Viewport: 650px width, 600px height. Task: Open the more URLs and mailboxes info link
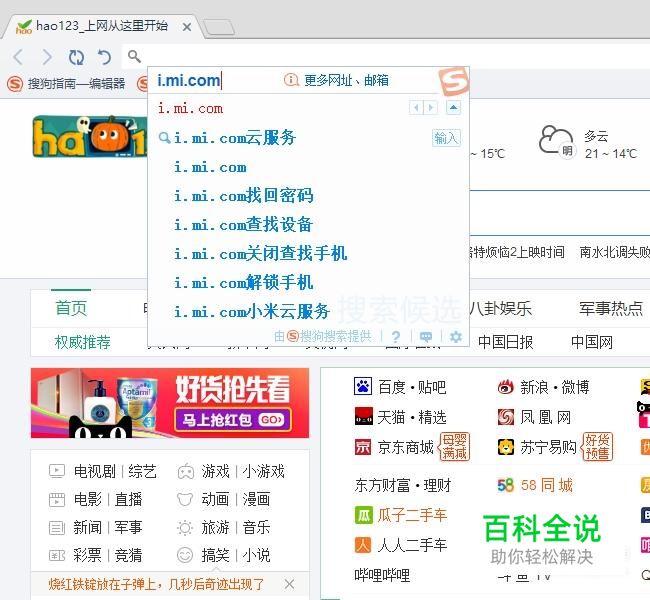tap(336, 80)
